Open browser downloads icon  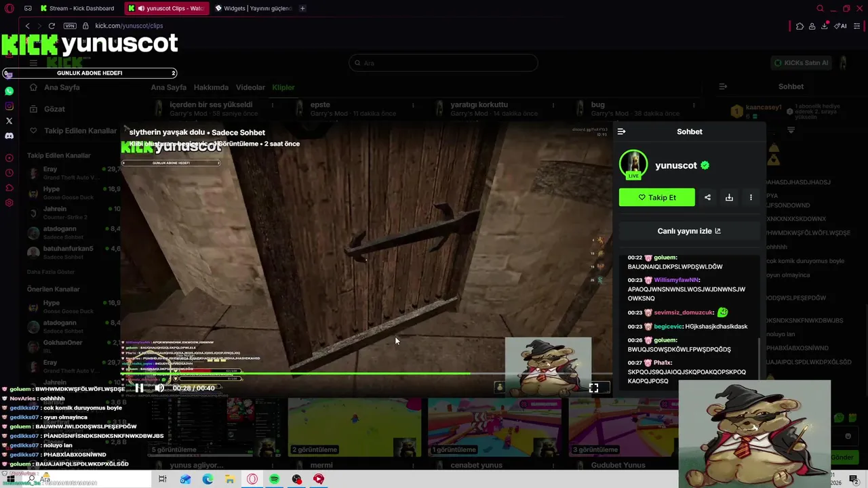click(x=825, y=26)
